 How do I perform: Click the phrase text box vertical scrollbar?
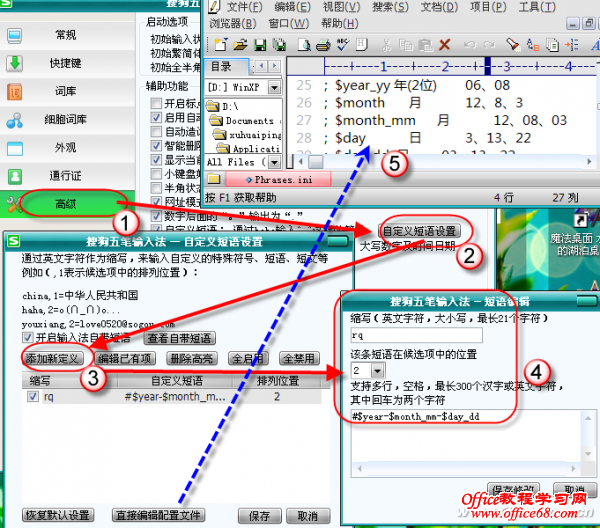coord(588,436)
